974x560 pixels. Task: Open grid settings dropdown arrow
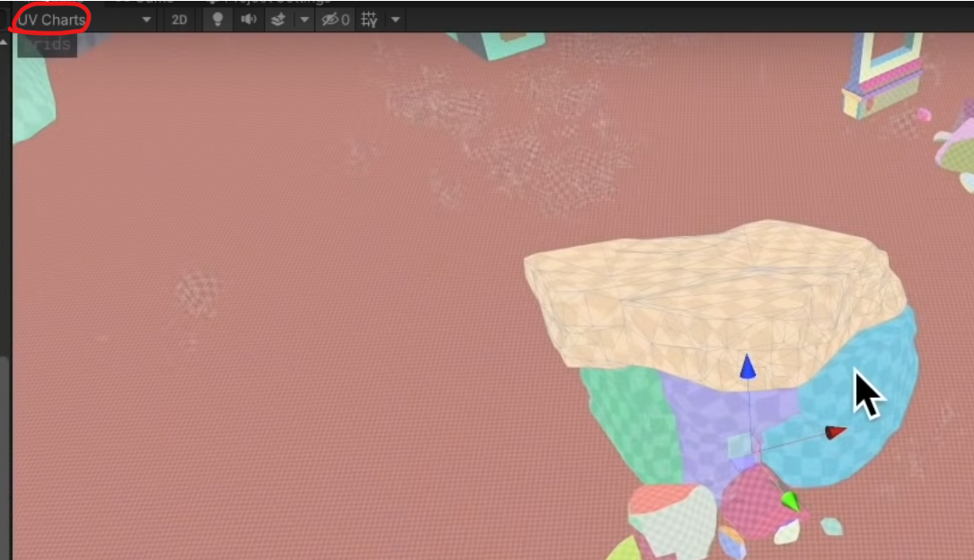[x=396, y=20]
